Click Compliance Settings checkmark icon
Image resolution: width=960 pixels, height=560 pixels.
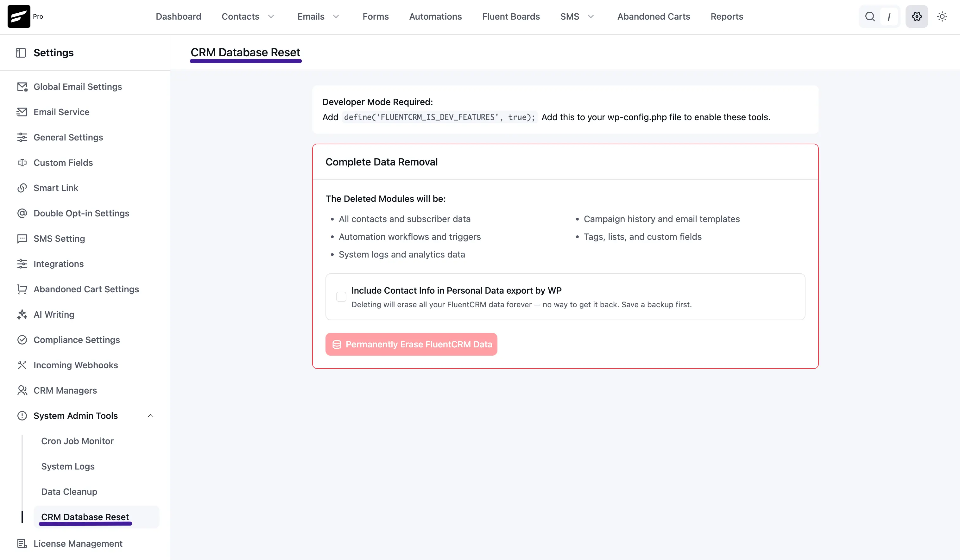[x=22, y=340]
